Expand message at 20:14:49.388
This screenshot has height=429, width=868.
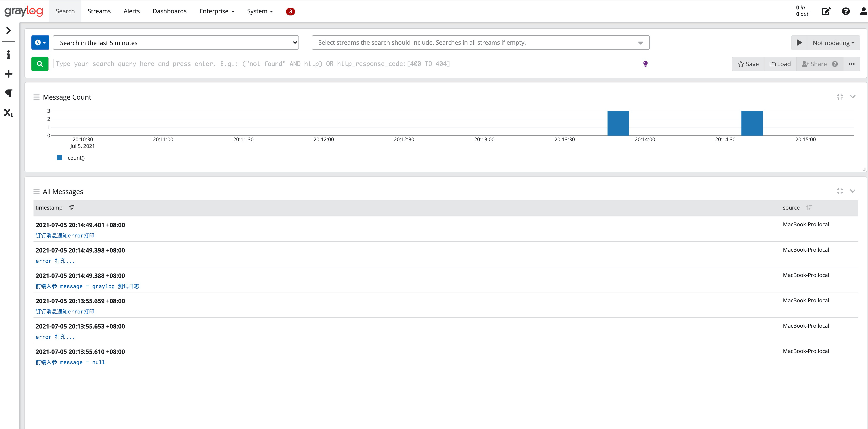point(445,280)
